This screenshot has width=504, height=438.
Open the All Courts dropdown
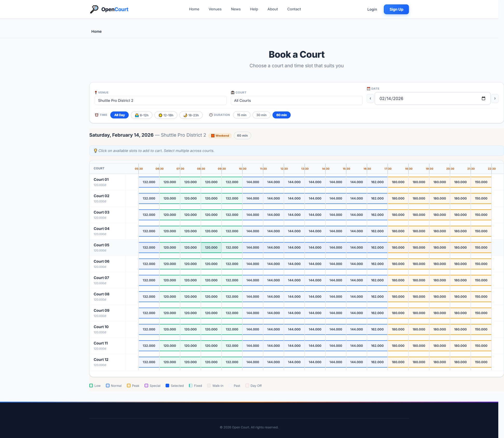click(x=296, y=101)
